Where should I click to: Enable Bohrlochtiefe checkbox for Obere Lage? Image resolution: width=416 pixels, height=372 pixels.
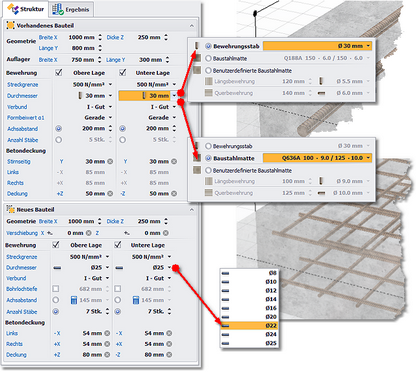pyautogui.click(x=56, y=289)
